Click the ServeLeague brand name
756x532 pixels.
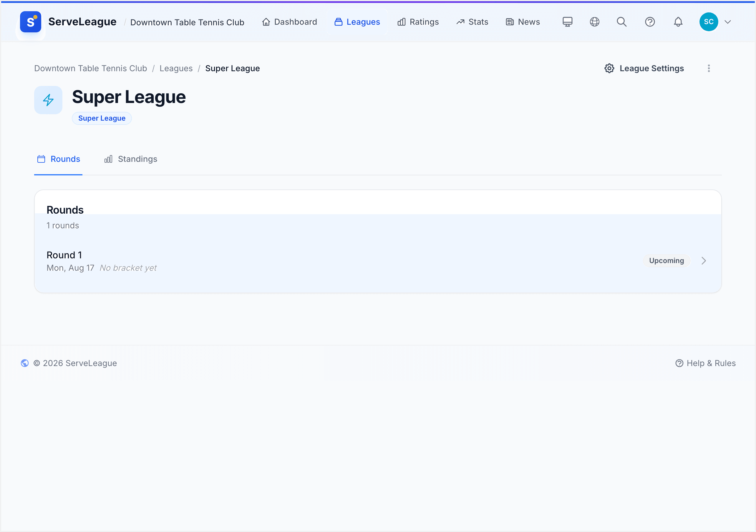82,22
